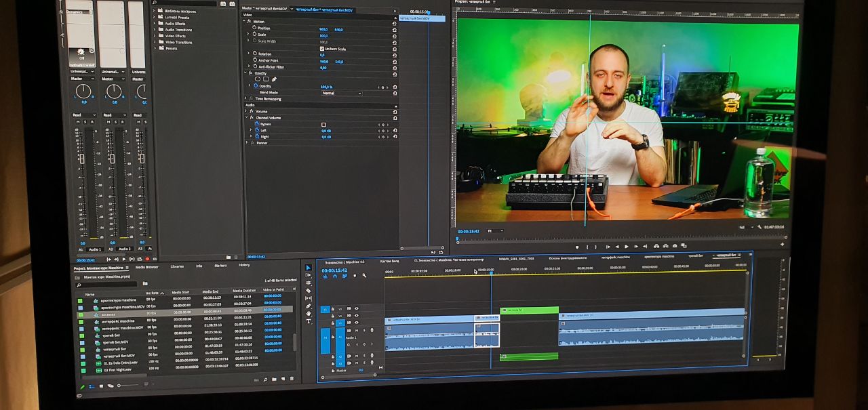Click Project panel thumbnail zoom slider
This screenshot has height=410, width=868.
coord(128,386)
